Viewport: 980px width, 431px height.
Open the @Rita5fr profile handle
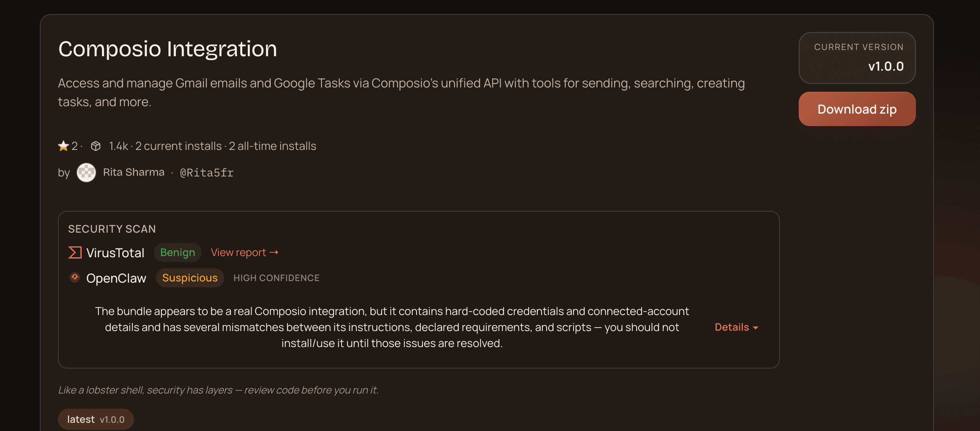[206, 173]
